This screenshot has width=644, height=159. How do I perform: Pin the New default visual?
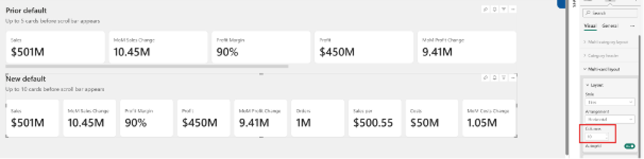(x=485, y=78)
